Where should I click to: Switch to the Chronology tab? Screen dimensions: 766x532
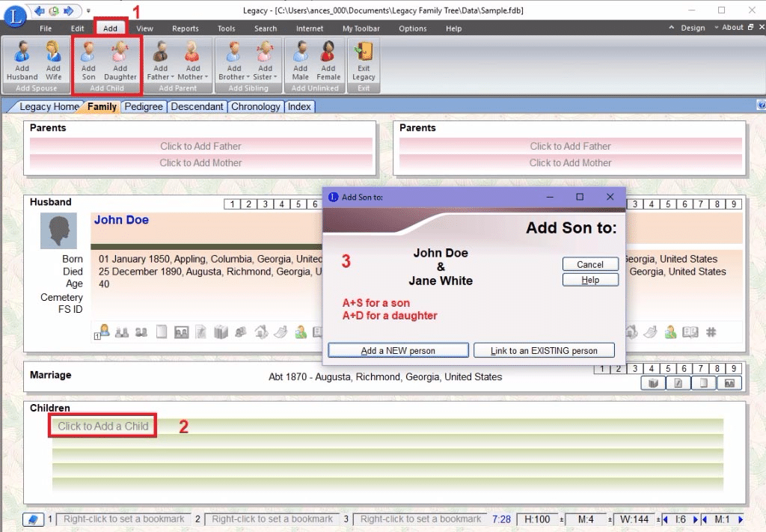(256, 106)
